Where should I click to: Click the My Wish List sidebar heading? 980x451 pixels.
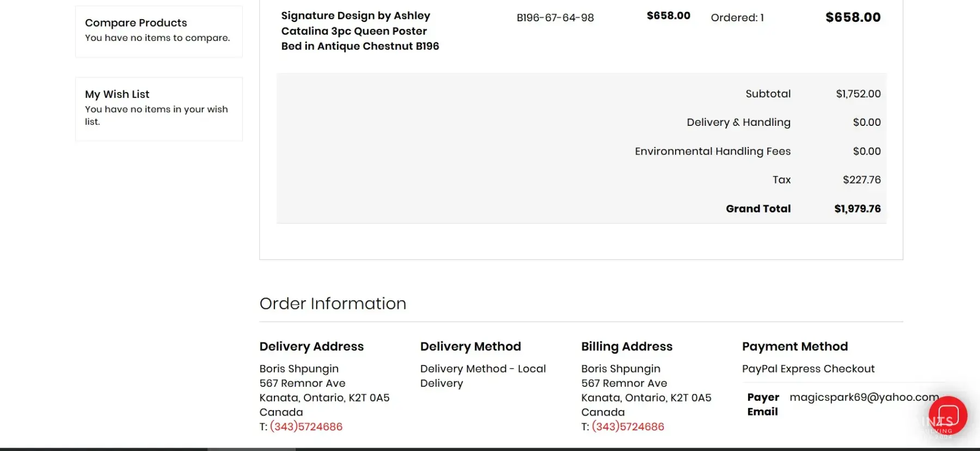[117, 94]
